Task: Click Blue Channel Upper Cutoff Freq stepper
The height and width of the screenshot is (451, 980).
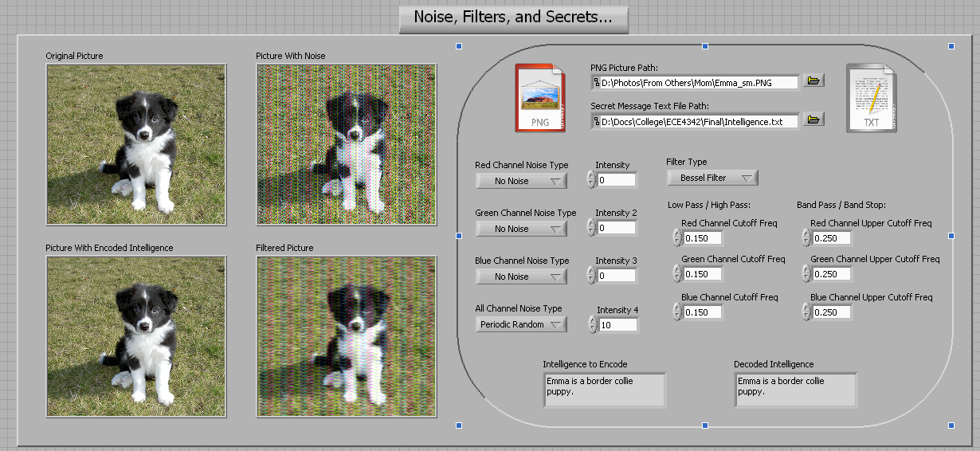Action: [x=806, y=312]
